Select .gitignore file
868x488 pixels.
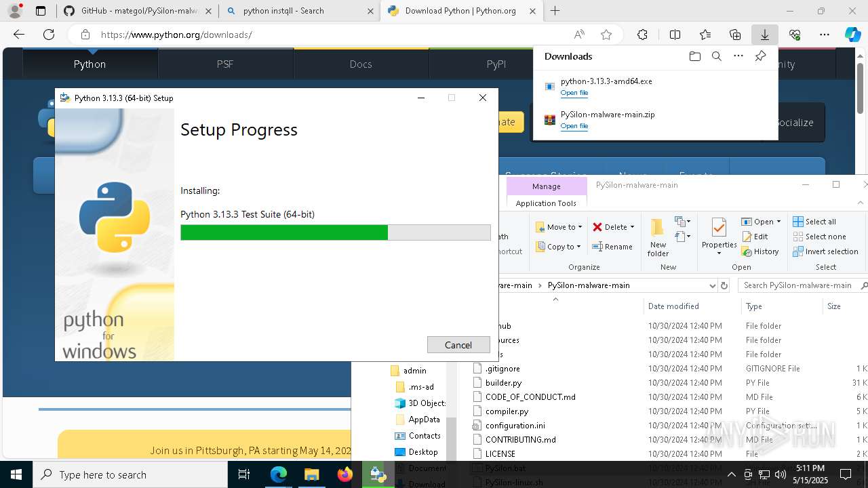tap(502, 369)
